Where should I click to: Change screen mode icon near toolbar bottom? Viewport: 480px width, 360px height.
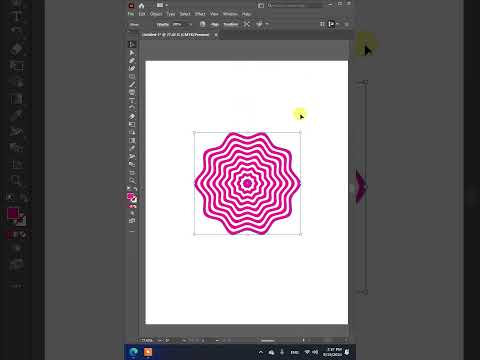[132, 221]
